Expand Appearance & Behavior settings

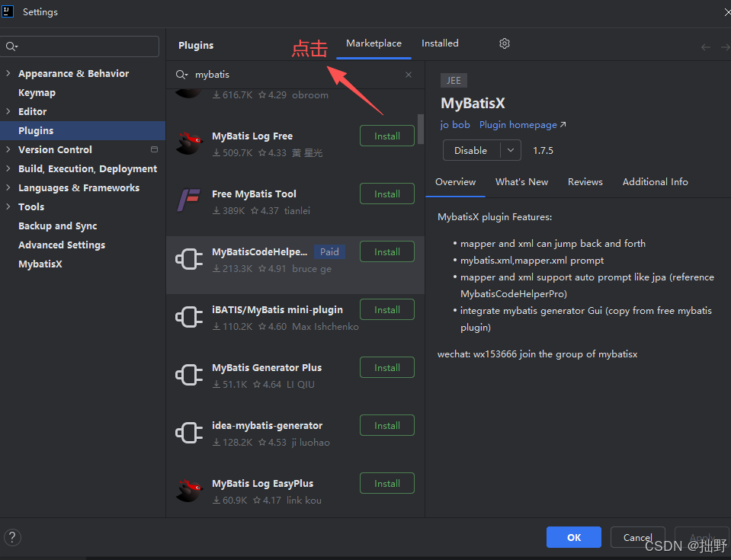pyautogui.click(x=8, y=73)
